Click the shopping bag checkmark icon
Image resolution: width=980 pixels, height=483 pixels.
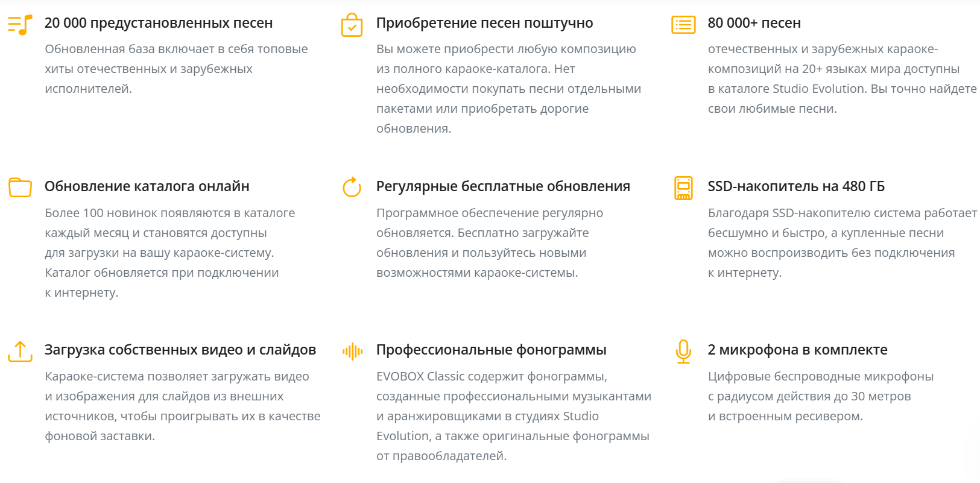(x=352, y=25)
